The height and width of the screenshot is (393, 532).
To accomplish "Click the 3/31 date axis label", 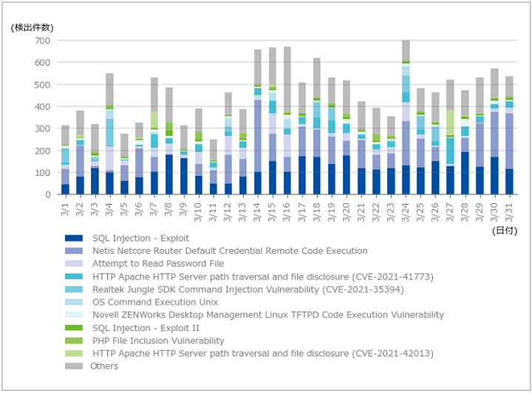I will pos(509,212).
